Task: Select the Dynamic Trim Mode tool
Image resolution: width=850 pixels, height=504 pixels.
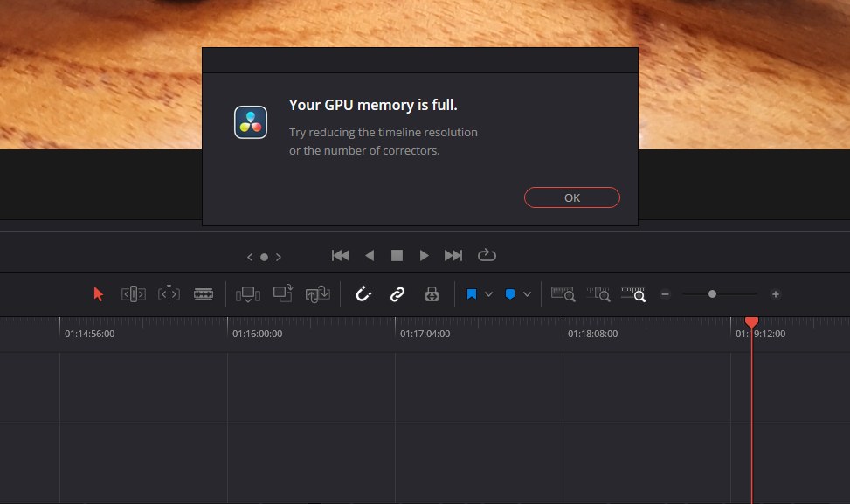Action: [x=169, y=293]
